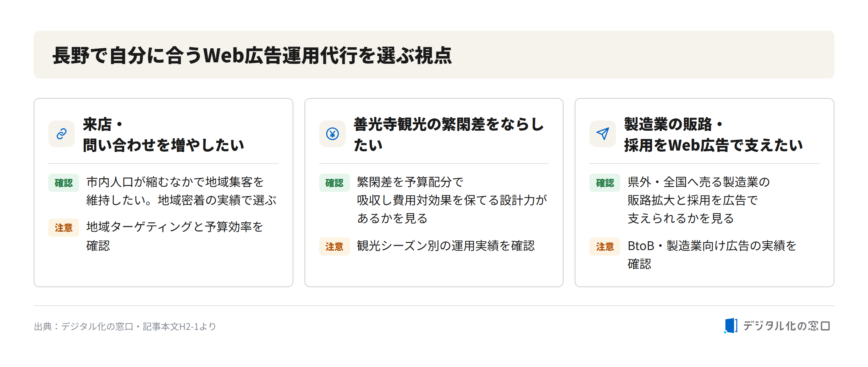Click text 観光シーズン別の運用実績を確認
Viewport: 868px width, 367px height.
[x=446, y=246]
